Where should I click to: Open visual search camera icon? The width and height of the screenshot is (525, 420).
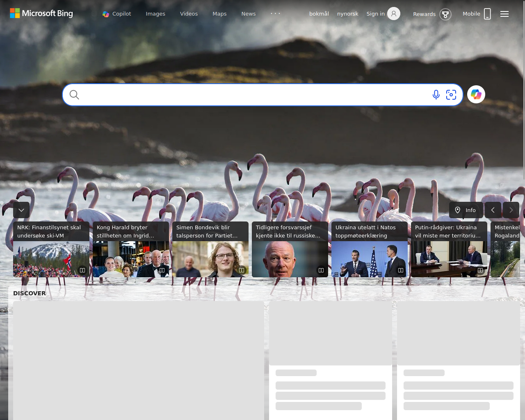click(451, 95)
